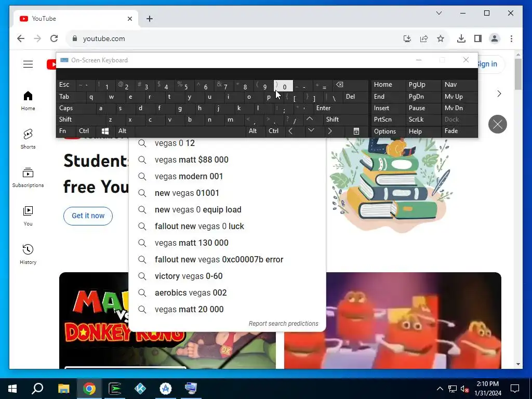Image resolution: width=532 pixels, height=399 pixels.
Task: Open Chrome profile avatar
Action: pos(495,38)
